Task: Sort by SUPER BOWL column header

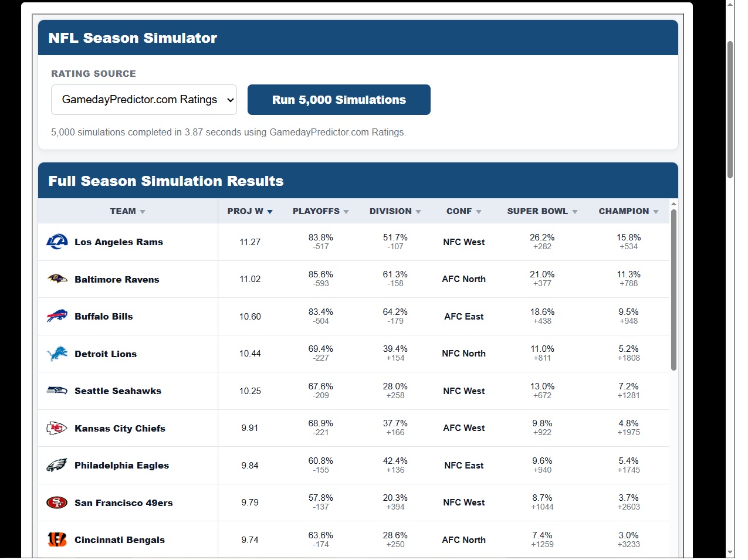Action: [543, 211]
